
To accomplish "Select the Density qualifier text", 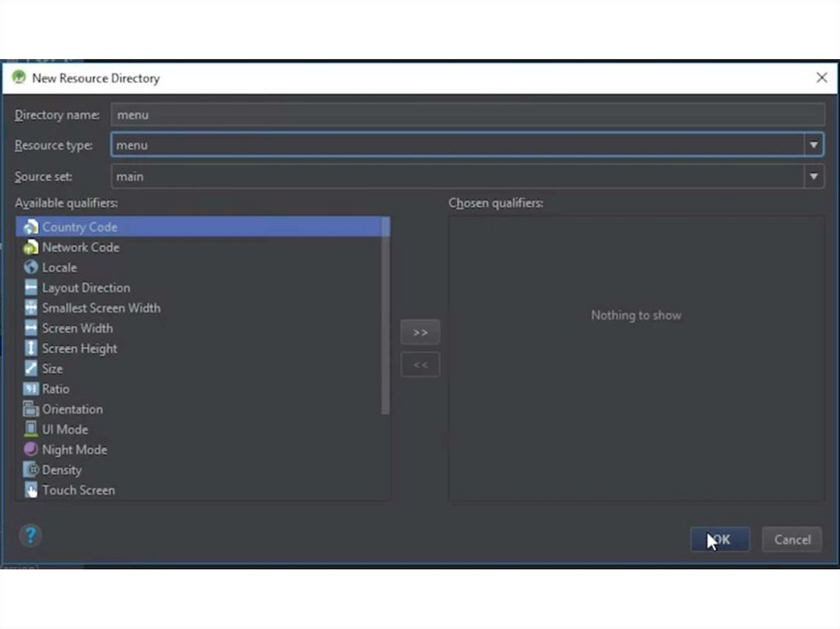I will tap(62, 471).
